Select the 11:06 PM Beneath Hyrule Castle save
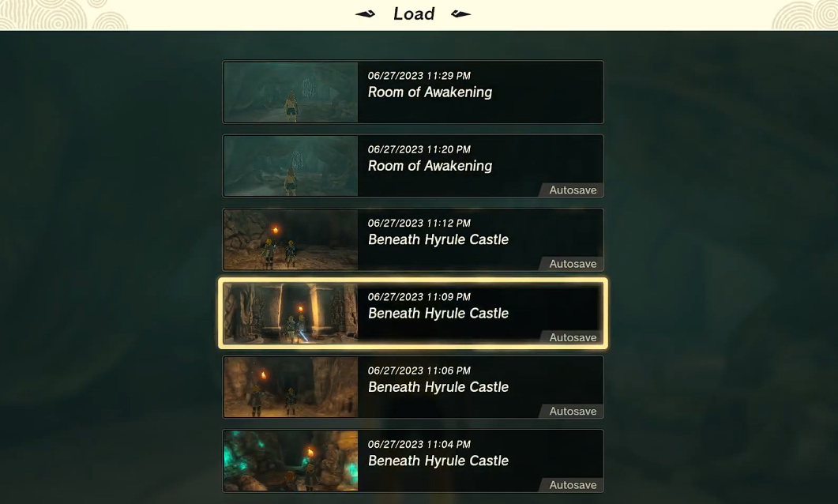 (413, 387)
